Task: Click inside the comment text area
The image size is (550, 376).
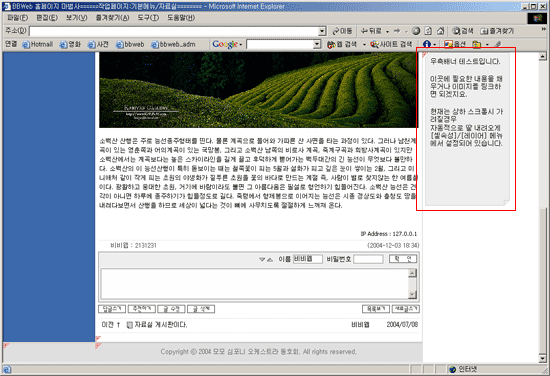Action: point(255,284)
